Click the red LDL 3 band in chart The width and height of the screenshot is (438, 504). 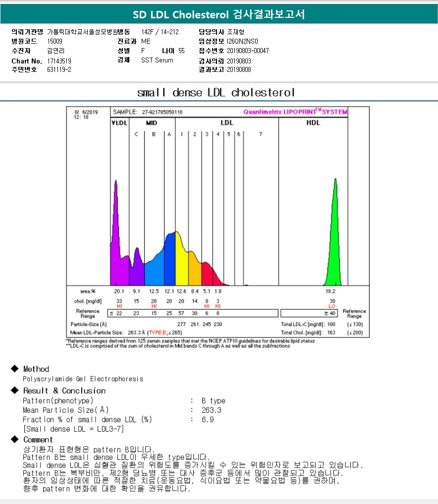coord(207,275)
